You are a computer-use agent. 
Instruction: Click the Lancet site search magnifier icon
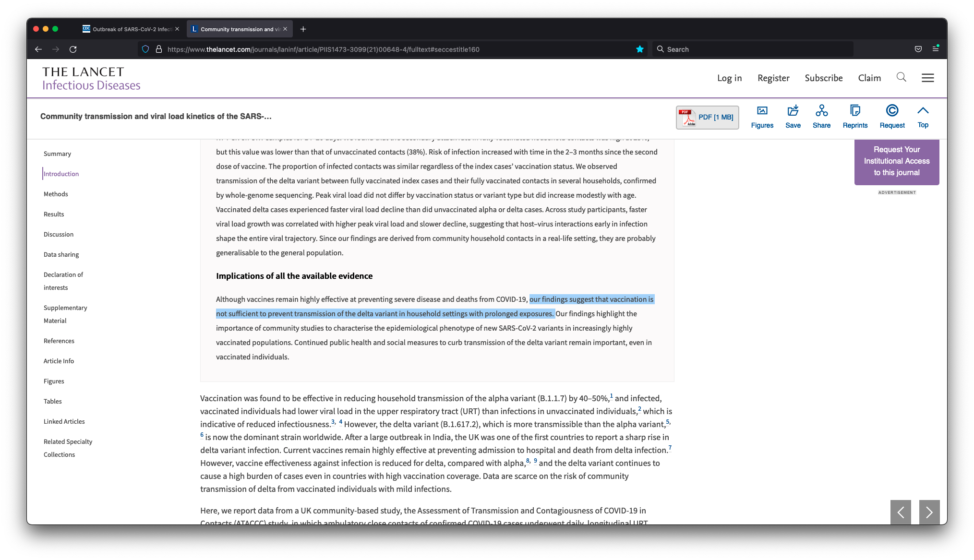[901, 77]
